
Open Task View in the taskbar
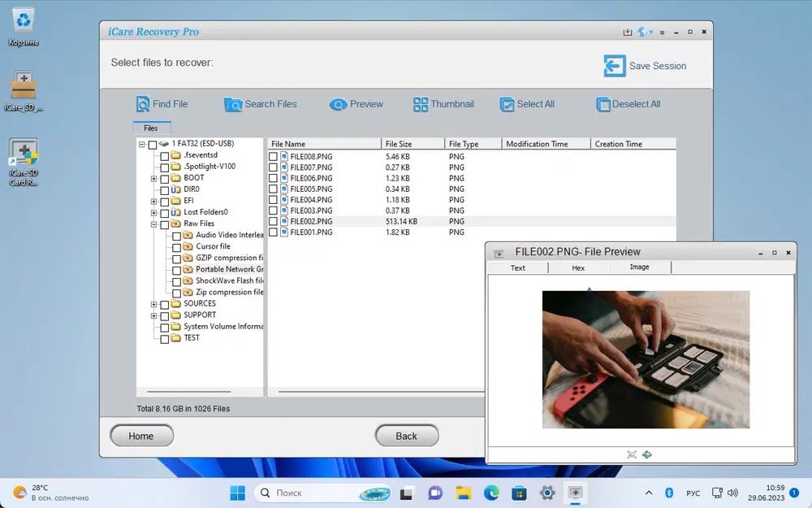coord(407,493)
